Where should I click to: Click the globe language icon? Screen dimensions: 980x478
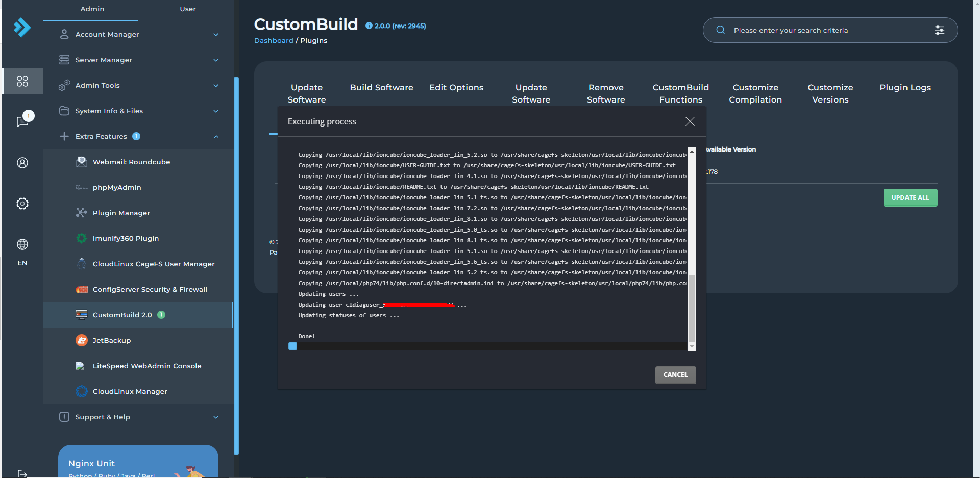tap(22, 244)
